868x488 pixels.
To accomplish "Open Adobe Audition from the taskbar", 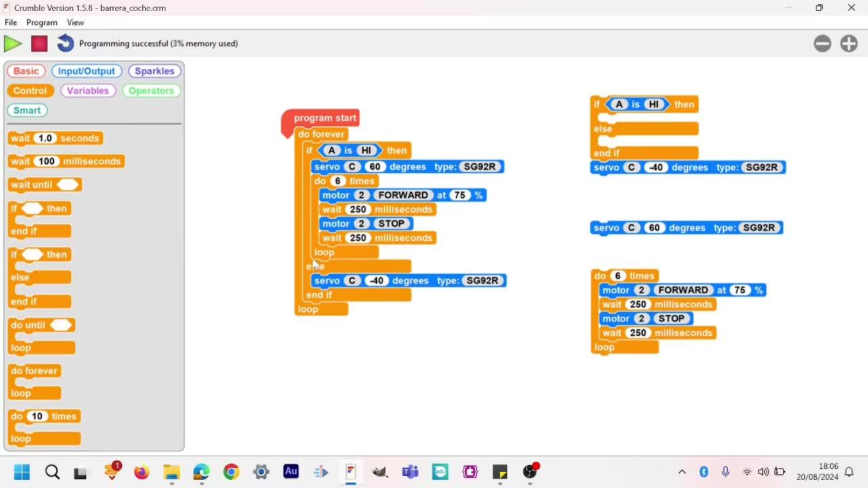I will pyautogui.click(x=291, y=472).
